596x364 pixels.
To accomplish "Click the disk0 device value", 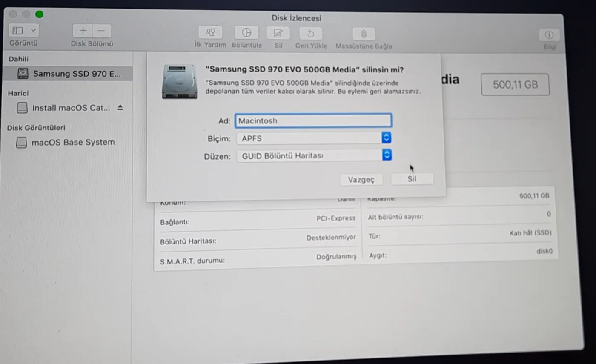I will pyautogui.click(x=544, y=251).
